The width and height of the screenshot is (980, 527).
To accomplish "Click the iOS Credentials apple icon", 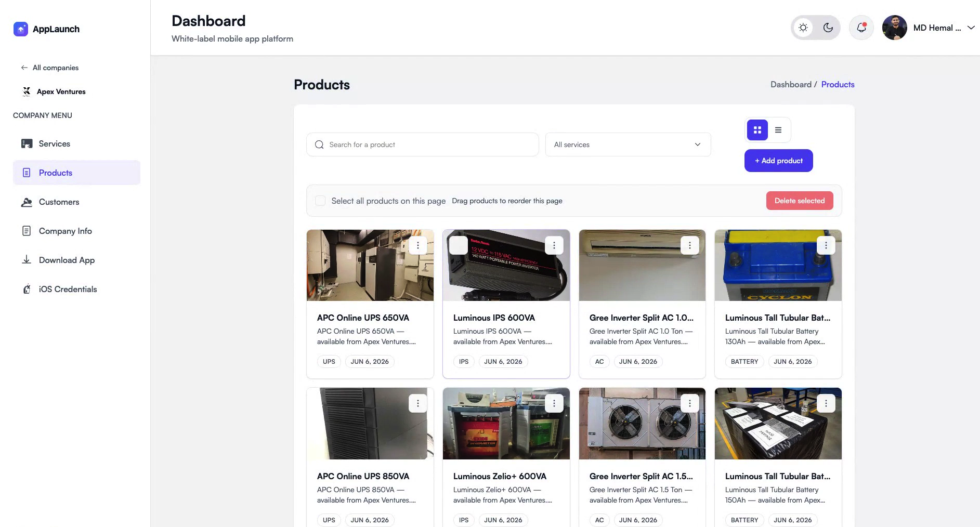I will tap(27, 289).
